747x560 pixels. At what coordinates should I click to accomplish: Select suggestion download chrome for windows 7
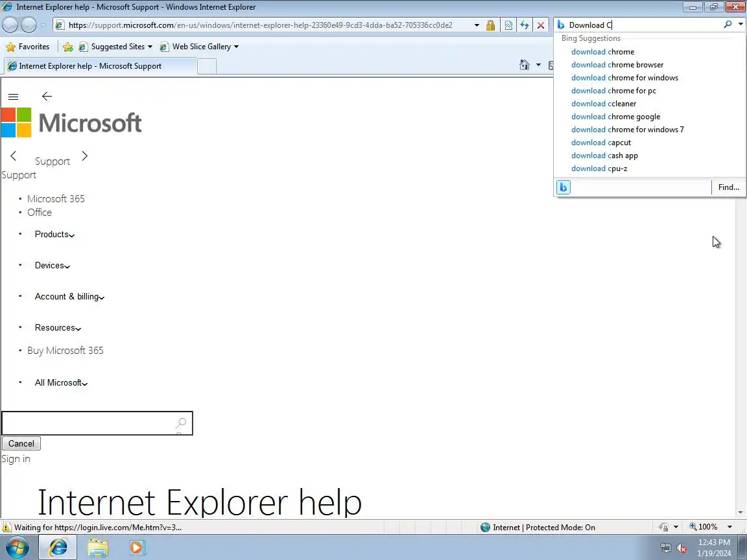[x=628, y=130]
